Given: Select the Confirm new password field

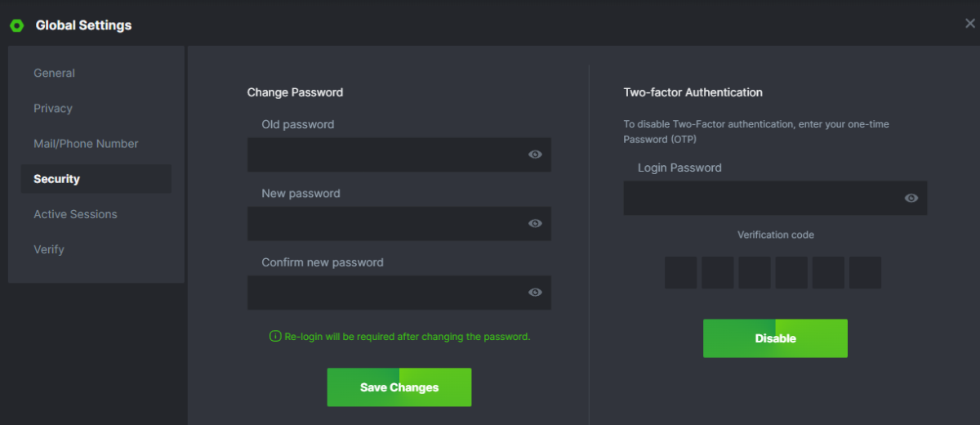Looking at the screenshot, I should [384, 293].
